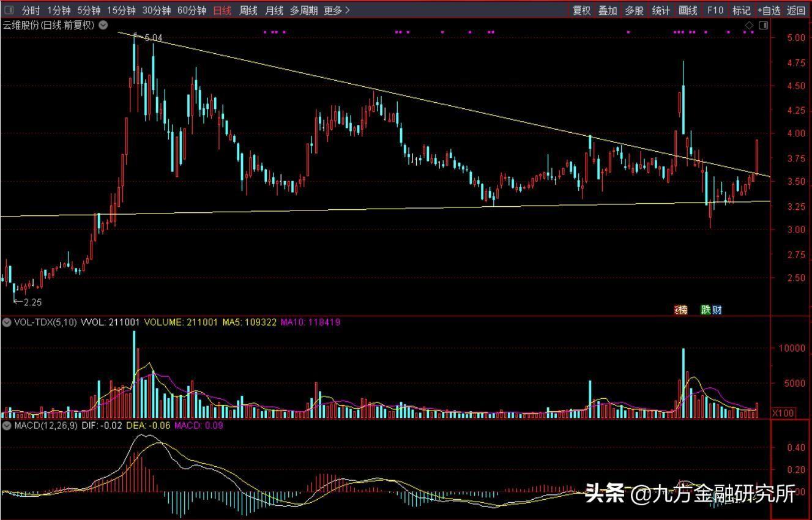Image resolution: width=812 pixels, height=520 pixels.
Task: Open the 统计 statistics tool
Action: pos(661,10)
